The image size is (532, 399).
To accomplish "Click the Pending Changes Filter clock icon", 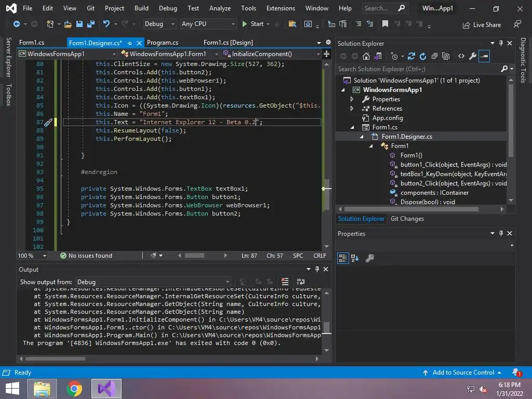I will pos(394,56).
